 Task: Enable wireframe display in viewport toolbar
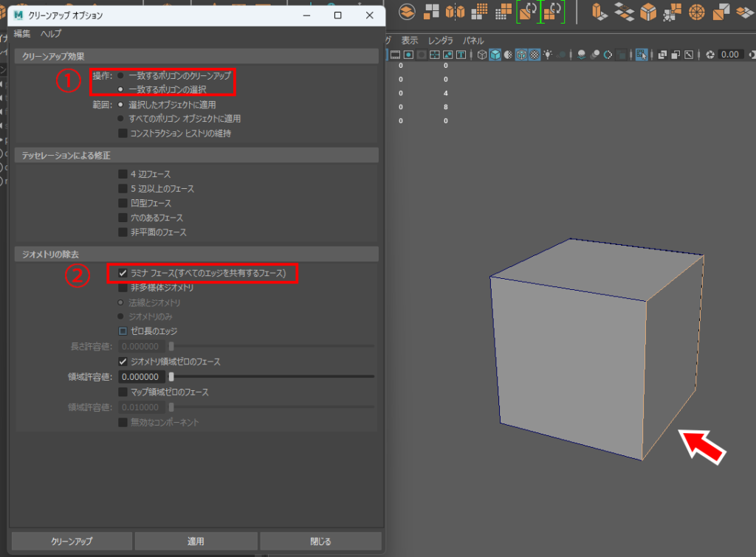[482, 55]
